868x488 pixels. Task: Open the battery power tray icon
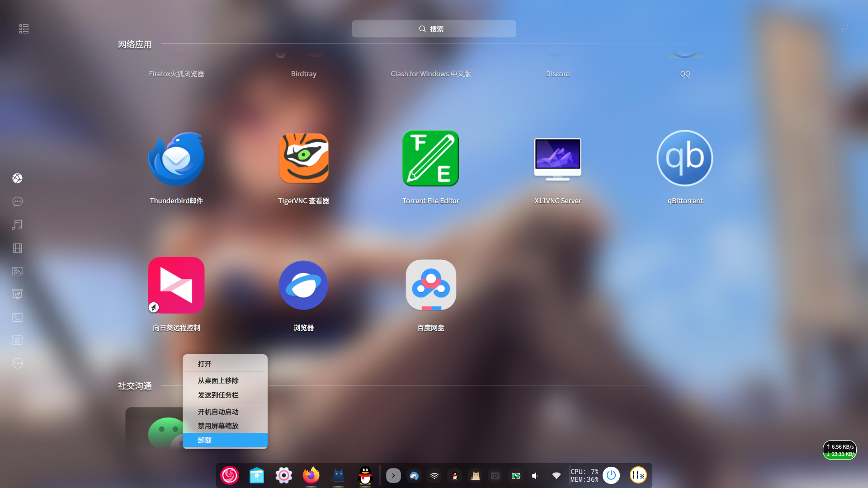516,476
